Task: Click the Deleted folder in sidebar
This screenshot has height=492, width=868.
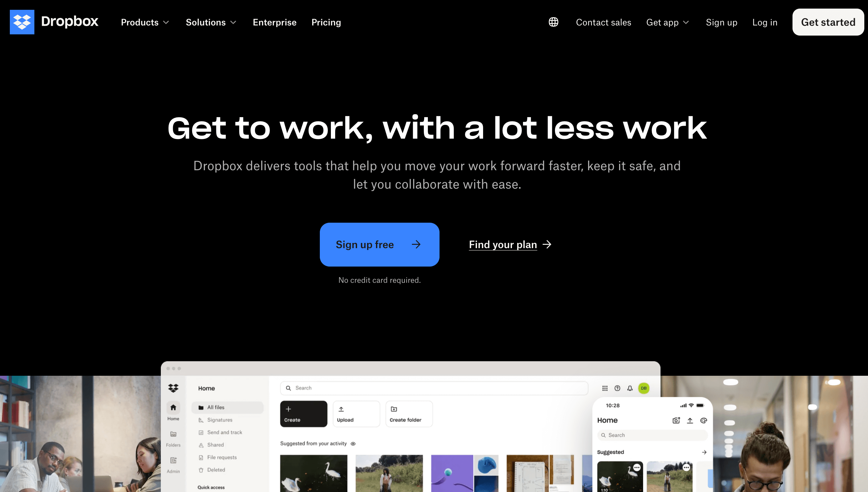Action: tap(216, 470)
